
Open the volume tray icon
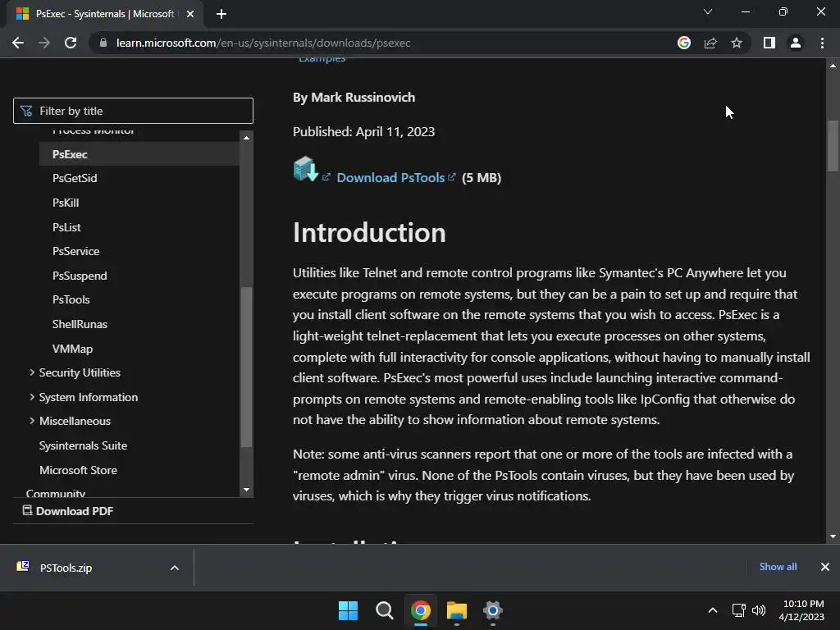pos(759,610)
